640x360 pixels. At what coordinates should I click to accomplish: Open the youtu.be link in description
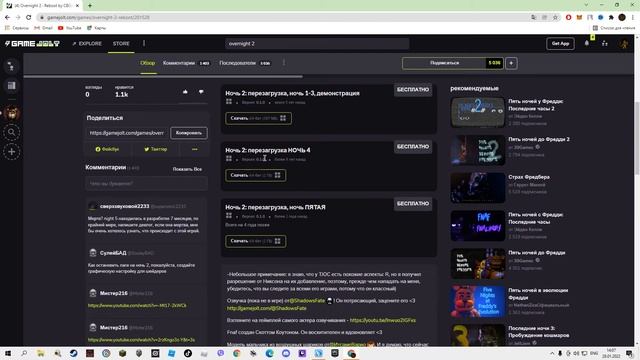click(x=383, y=320)
